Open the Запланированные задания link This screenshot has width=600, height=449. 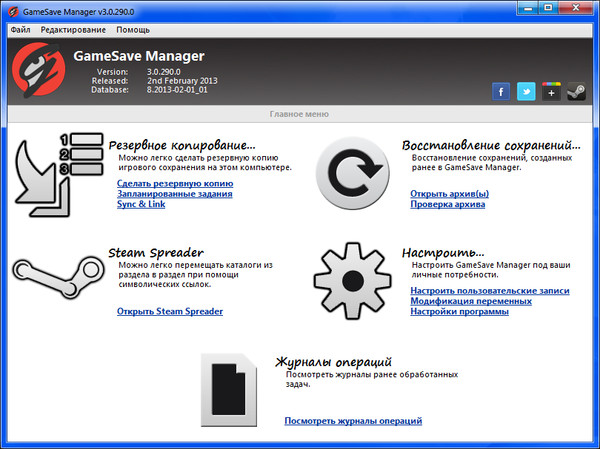pos(181,194)
